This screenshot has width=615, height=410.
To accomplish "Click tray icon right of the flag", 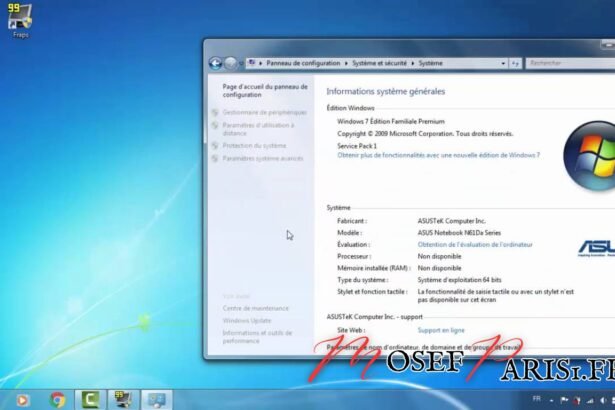I will pos(577,400).
